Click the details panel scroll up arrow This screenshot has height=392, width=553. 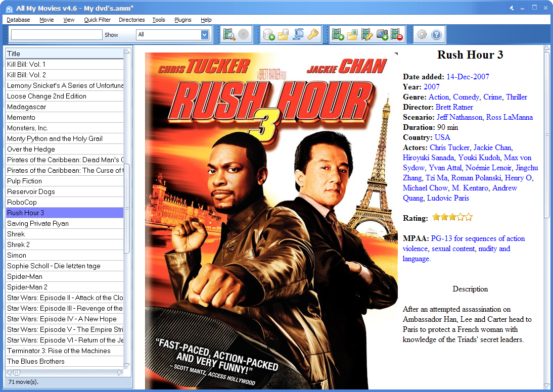(x=546, y=48)
